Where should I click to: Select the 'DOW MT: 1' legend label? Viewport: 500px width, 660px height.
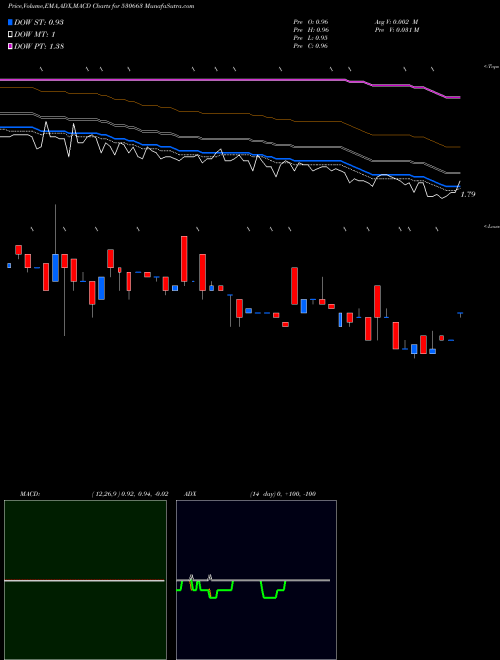tap(35, 35)
